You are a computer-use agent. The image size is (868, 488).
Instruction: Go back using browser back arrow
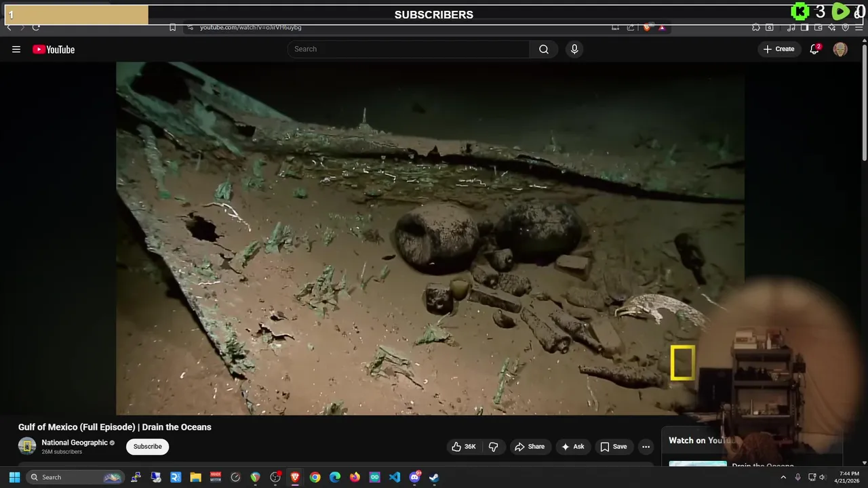click(x=9, y=28)
